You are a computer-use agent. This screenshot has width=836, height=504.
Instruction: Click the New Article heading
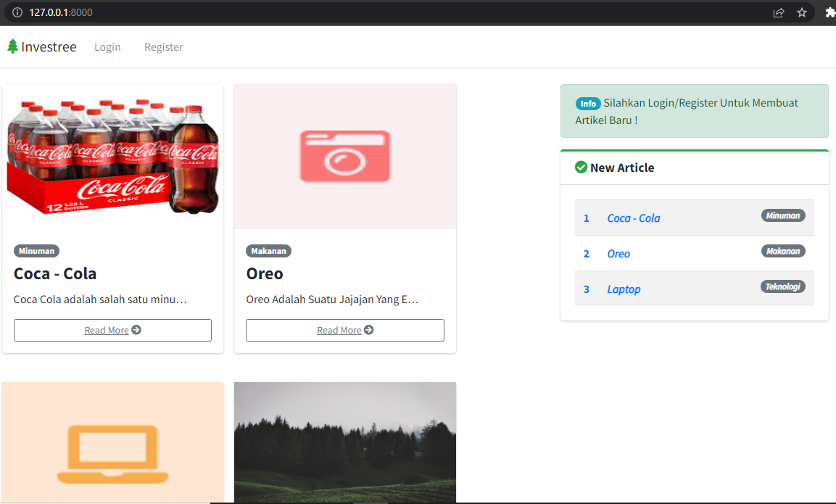point(622,168)
